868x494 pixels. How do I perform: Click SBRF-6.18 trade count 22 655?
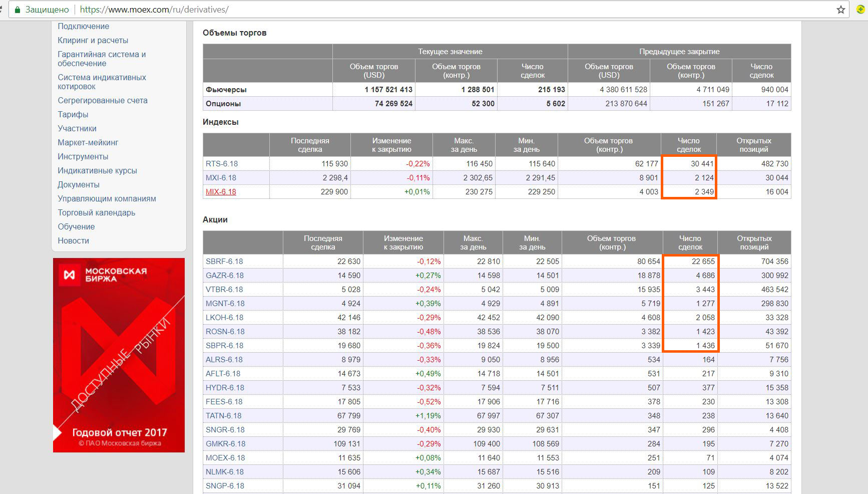click(x=703, y=261)
